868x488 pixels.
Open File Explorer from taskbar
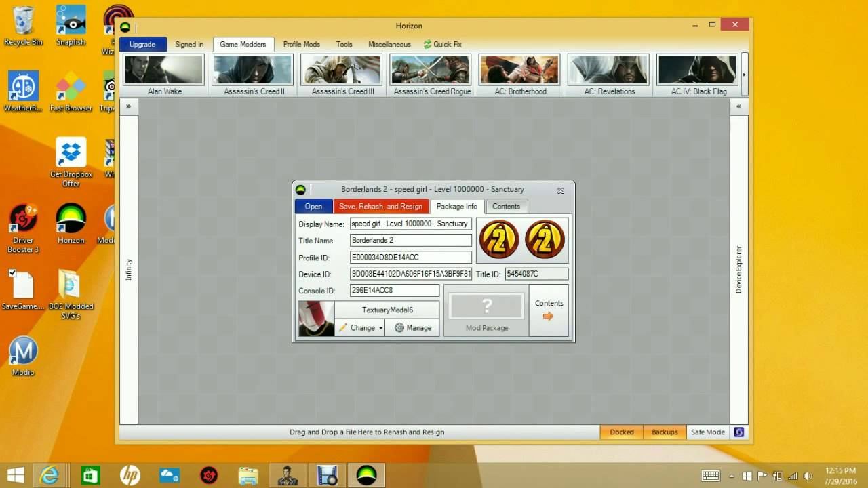click(x=248, y=475)
